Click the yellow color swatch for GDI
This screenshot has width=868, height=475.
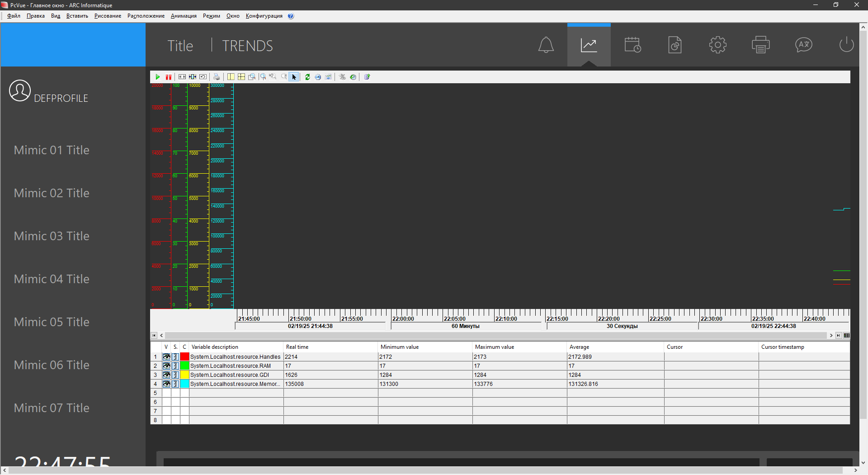tap(184, 375)
